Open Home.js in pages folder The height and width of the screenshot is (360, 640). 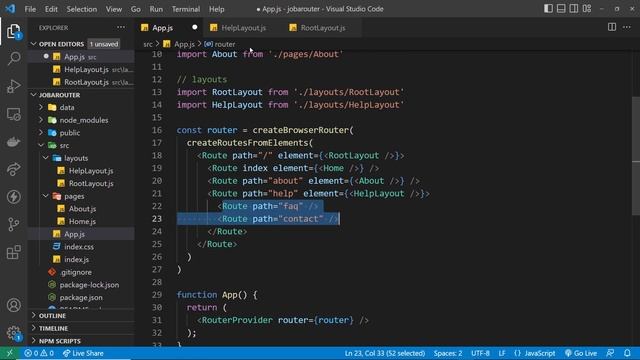pos(81,221)
